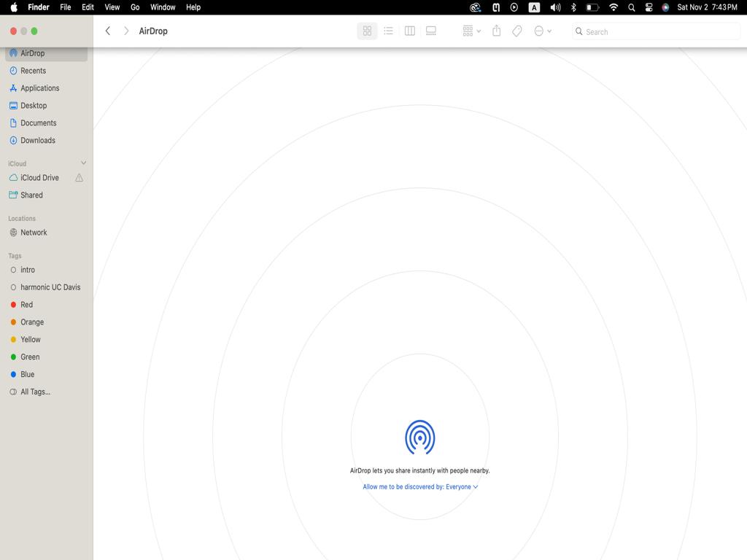Switch to icon view

tap(367, 31)
